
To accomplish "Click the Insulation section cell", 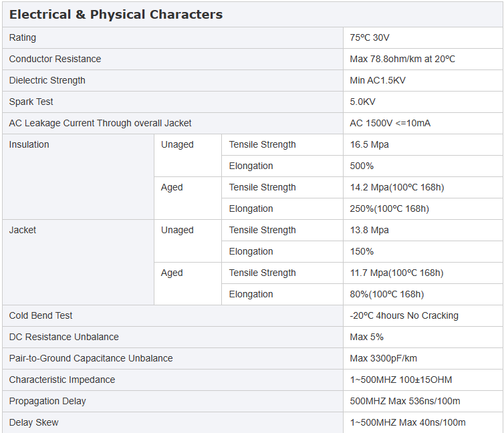I will pyautogui.click(x=78, y=176).
